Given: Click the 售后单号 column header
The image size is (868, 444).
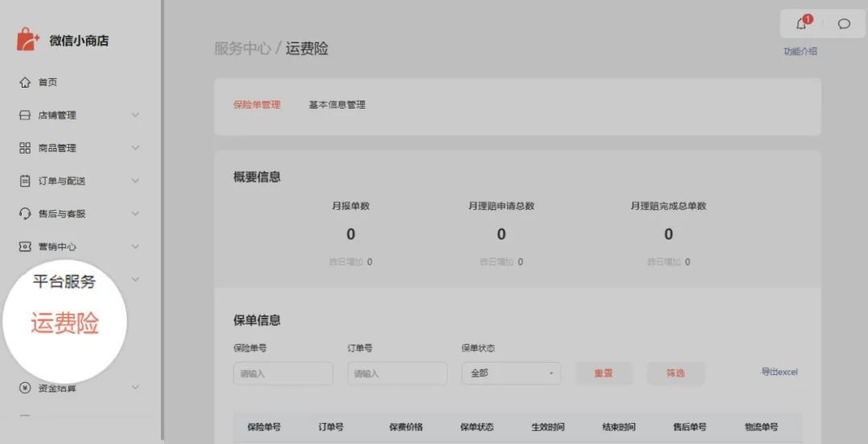Looking at the screenshot, I should pos(690,427).
